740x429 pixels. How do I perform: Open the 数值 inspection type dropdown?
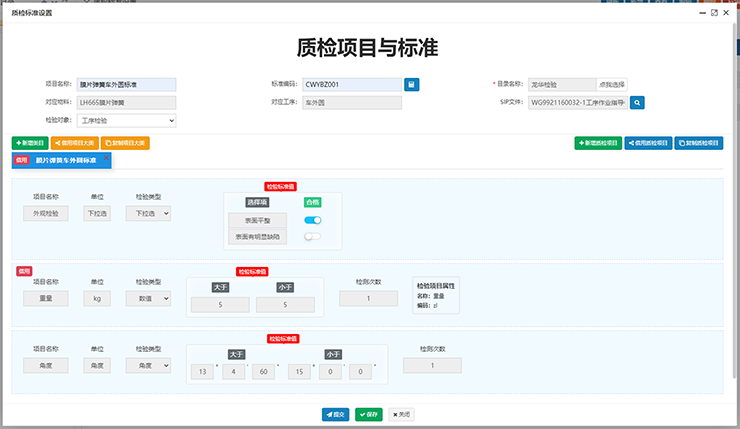pyautogui.click(x=148, y=298)
